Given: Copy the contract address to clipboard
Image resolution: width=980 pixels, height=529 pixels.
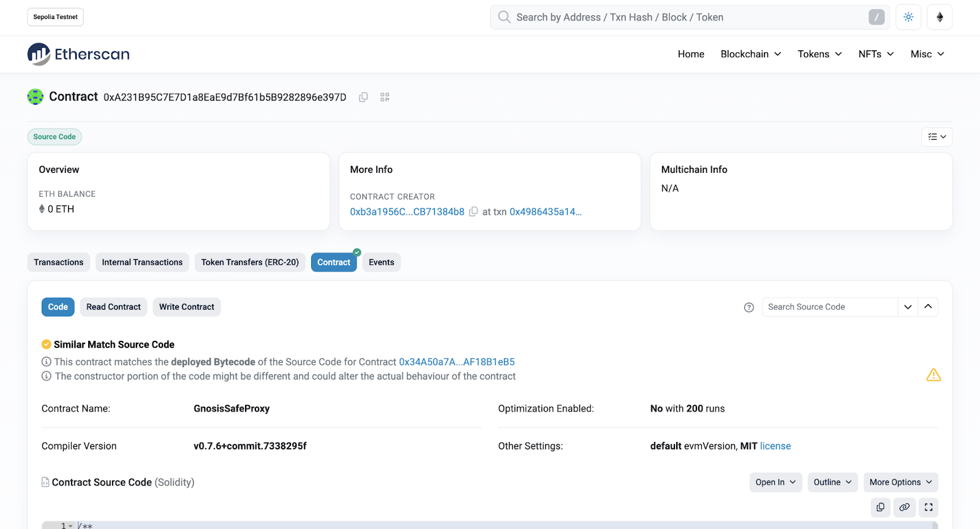Looking at the screenshot, I should [363, 97].
